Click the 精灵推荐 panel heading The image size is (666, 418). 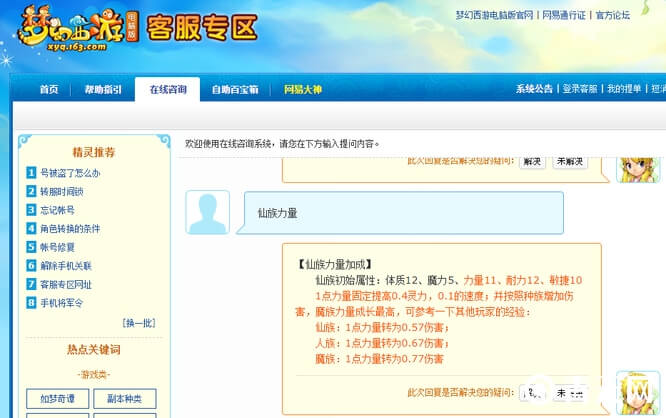pos(94,152)
